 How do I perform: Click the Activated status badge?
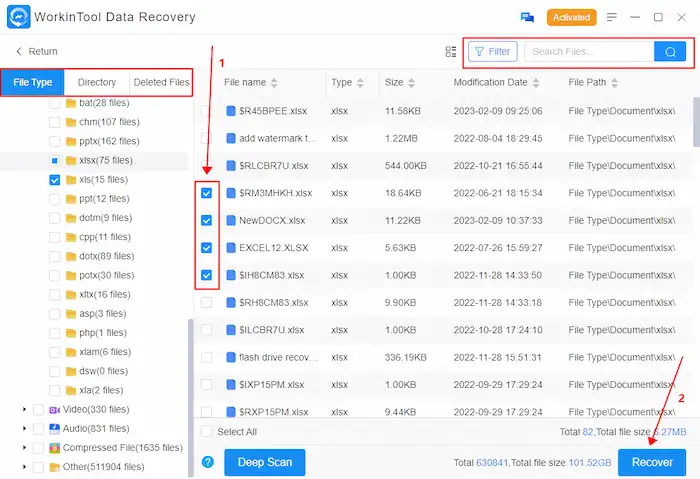(x=571, y=17)
